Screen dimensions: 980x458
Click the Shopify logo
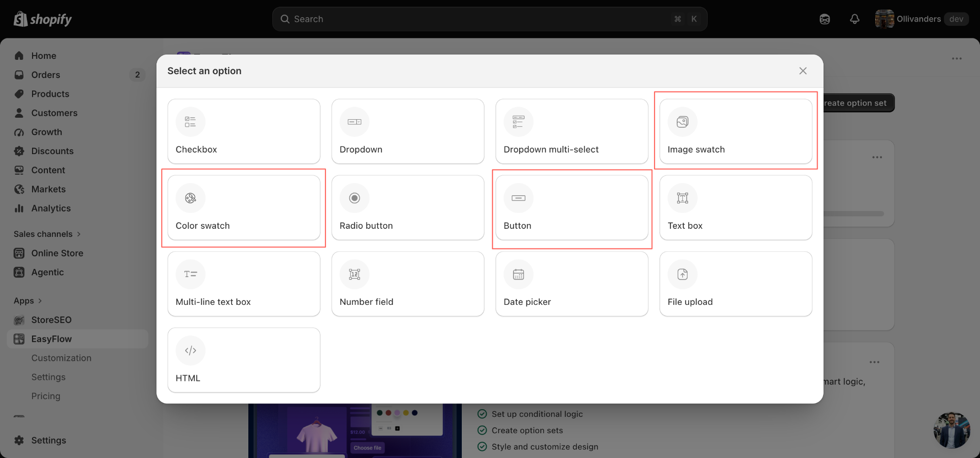(x=43, y=19)
